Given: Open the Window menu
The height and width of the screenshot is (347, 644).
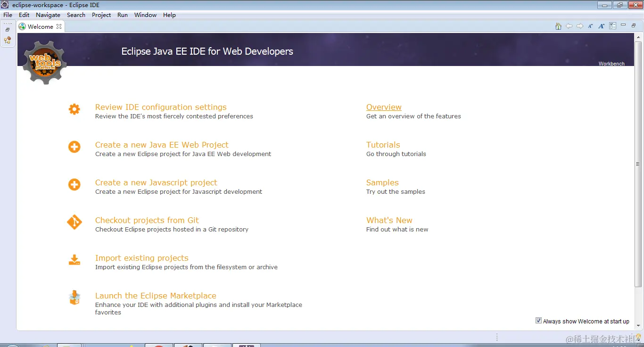Looking at the screenshot, I should pyautogui.click(x=145, y=15).
